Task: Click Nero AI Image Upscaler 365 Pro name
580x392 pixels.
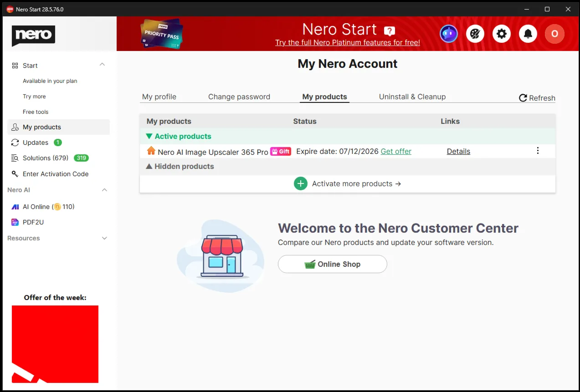Action: point(213,152)
